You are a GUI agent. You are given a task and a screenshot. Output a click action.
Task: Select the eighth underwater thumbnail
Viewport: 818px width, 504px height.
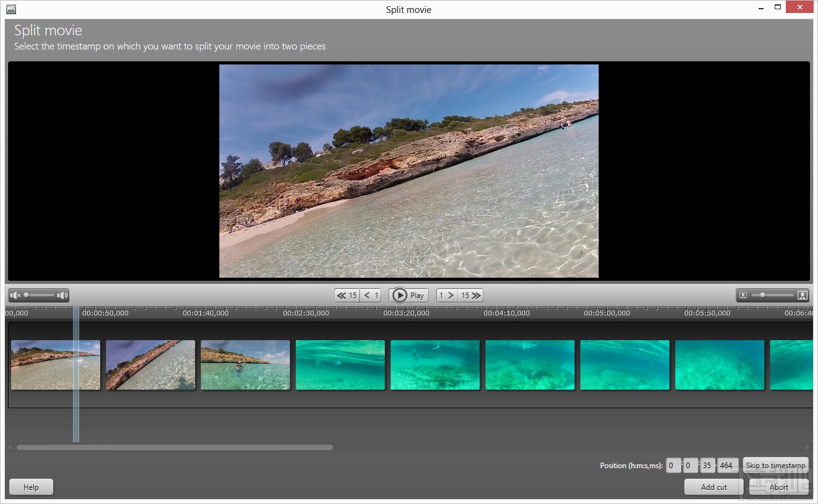[720, 365]
